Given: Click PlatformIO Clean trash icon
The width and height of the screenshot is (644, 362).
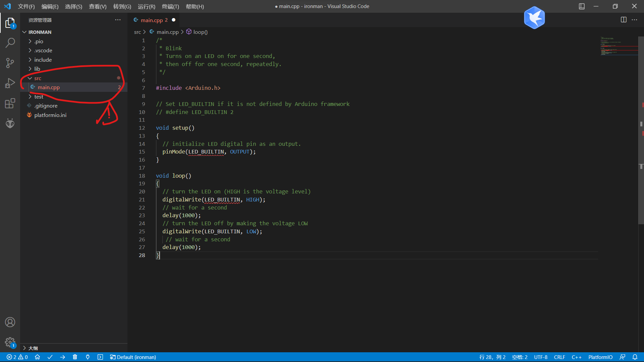Looking at the screenshot, I should [75, 357].
